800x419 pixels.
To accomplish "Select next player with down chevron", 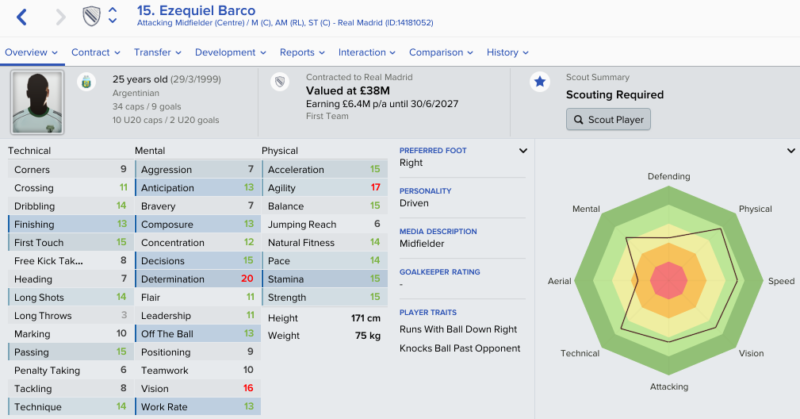I will click(x=113, y=21).
